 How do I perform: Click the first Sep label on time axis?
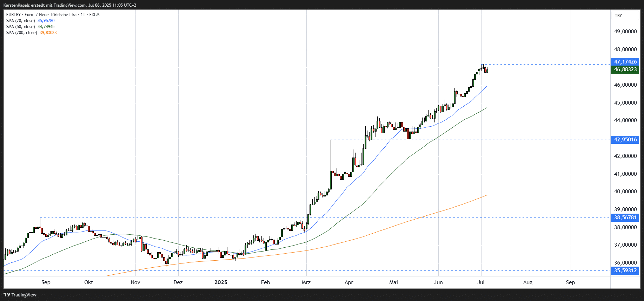click(46, 282)
